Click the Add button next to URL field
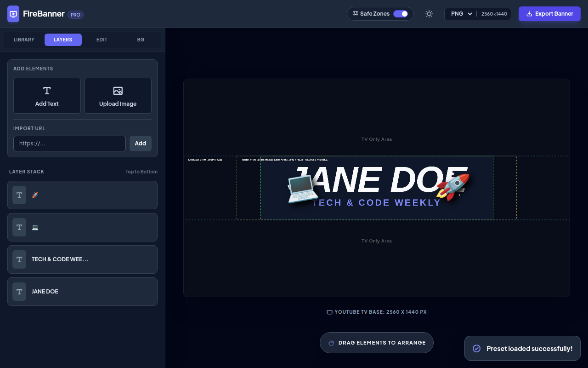This screenshot has height=368, width=588. pos(141,144)
